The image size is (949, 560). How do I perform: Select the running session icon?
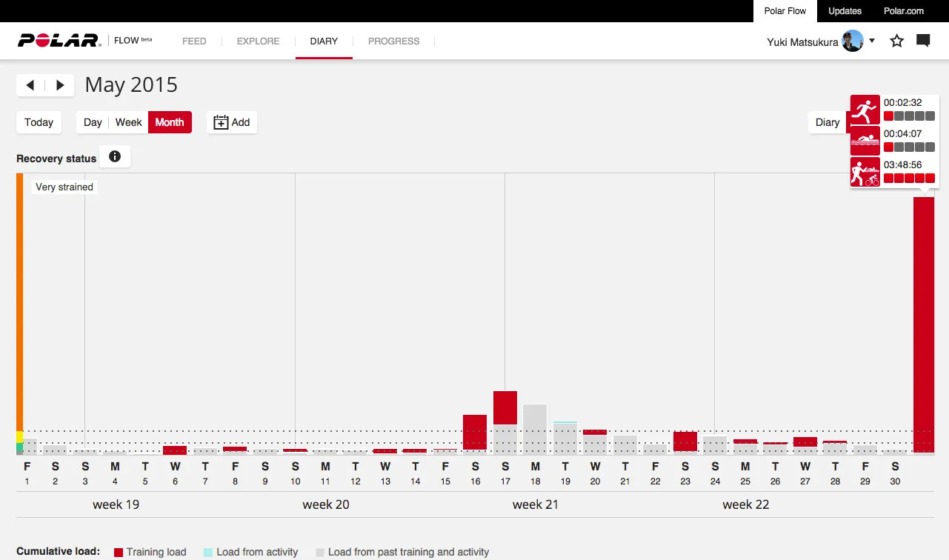(x=865, y=110)
